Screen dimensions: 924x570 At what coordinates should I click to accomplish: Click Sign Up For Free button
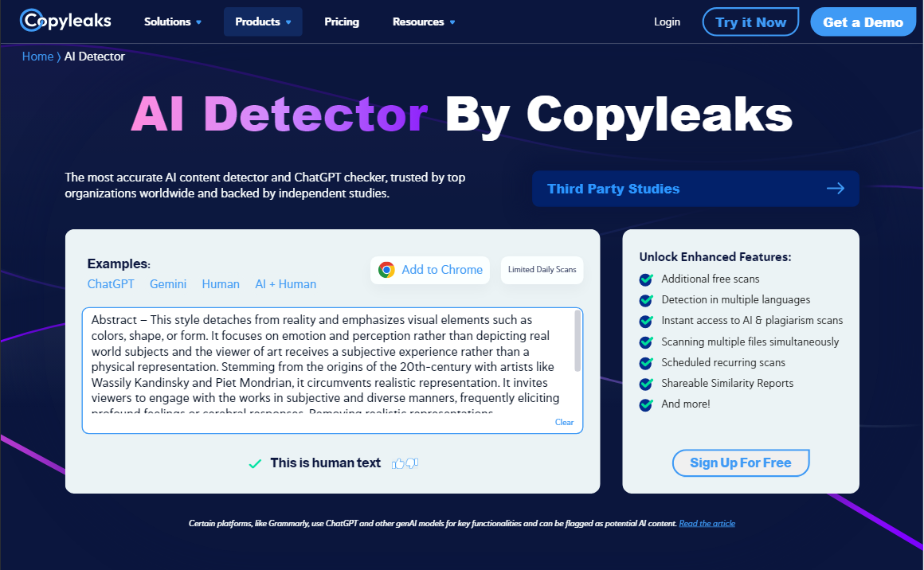(x=741, y=463)
